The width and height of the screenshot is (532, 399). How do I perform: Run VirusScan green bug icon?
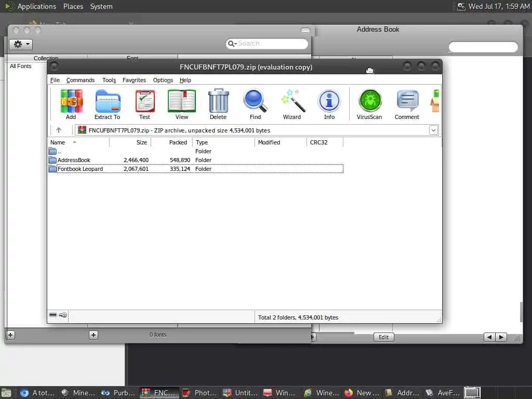tap(370, 101)
